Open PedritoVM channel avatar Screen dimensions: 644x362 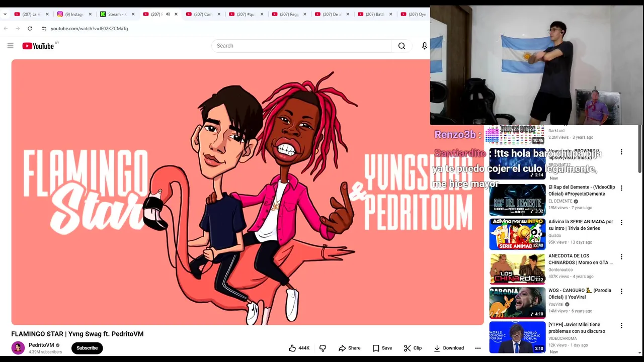pyautogui.click(x=18, y=348)
